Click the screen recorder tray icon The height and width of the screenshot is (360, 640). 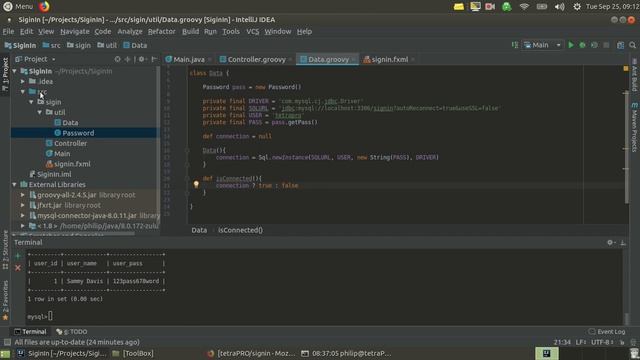click(490, 7)
